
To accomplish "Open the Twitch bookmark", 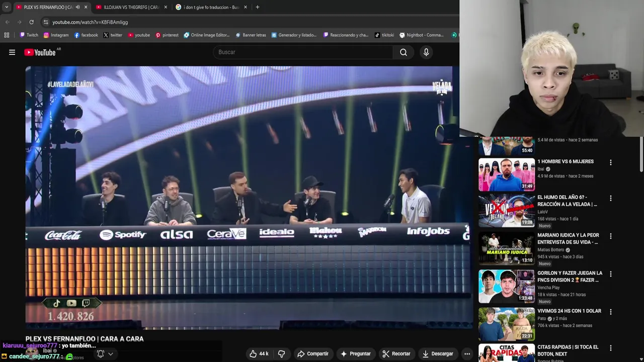I will pyautogui.click(x=29, y=35).
